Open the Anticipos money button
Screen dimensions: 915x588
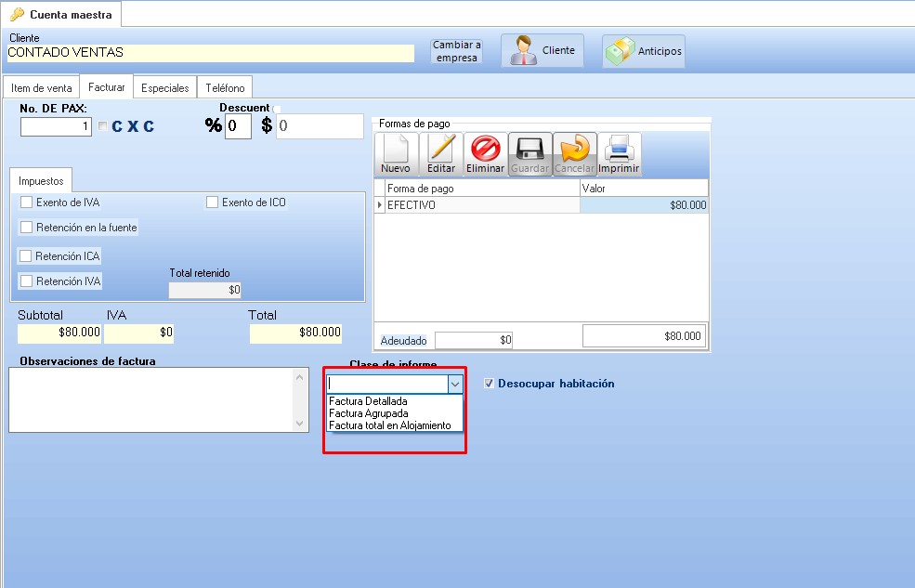click(x=644, y=51)
